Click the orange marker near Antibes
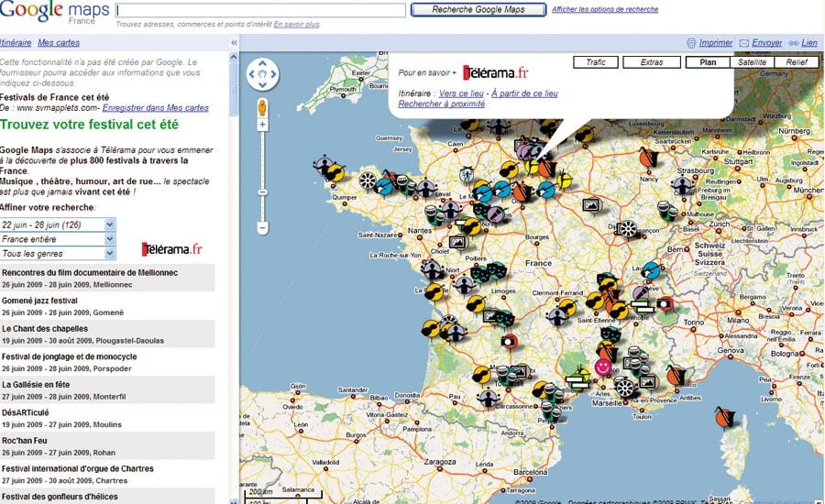 (x=675, y=376)
